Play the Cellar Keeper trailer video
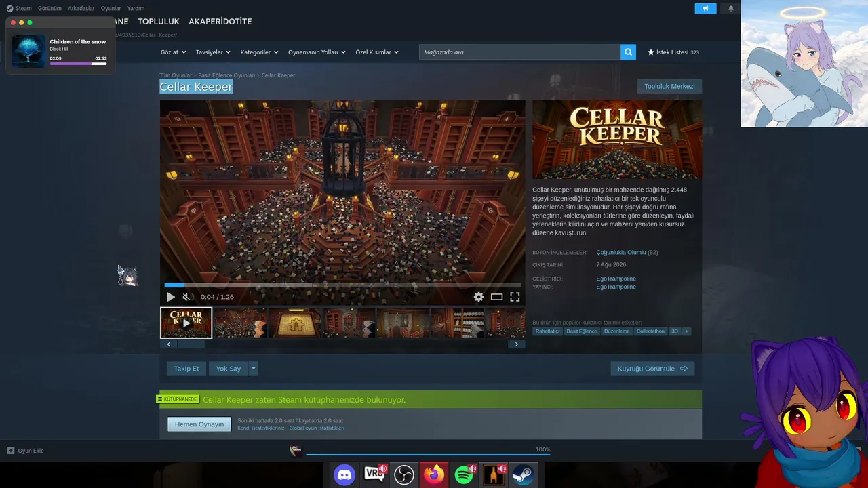The height and width of the screenshot is (488, 868). point(171,297)
